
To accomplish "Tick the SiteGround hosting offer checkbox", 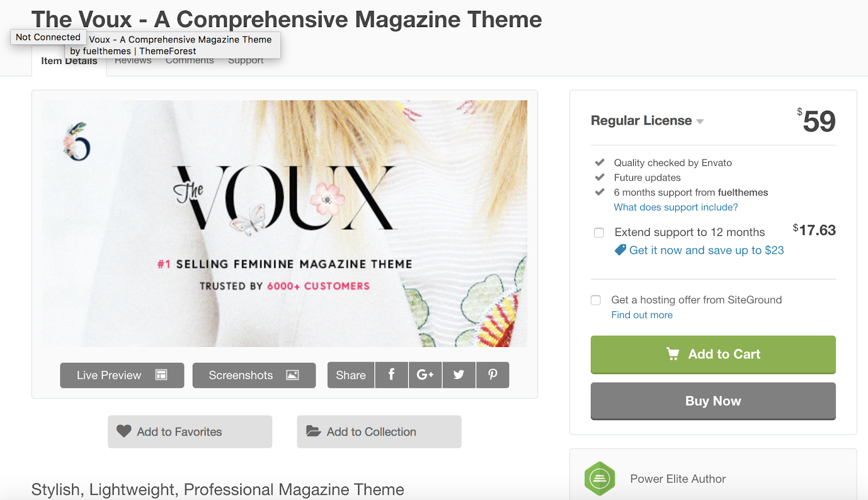I will 596,300.
